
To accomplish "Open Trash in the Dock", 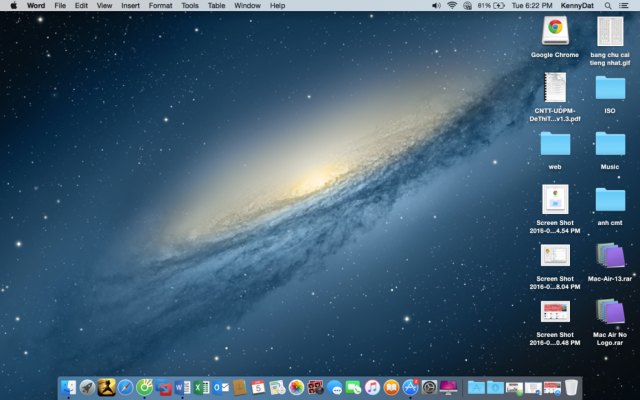I will point(571,387).
